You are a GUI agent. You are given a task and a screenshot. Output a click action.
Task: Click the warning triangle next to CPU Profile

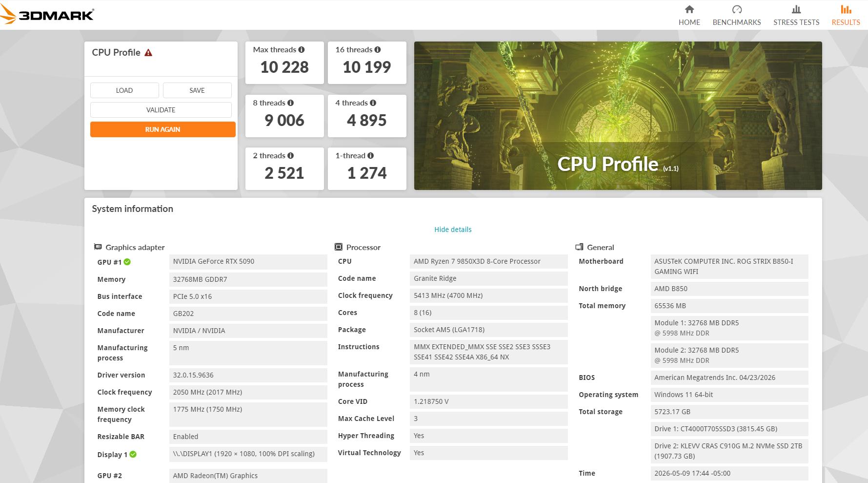pyautogui.click(x=148, y=53)
